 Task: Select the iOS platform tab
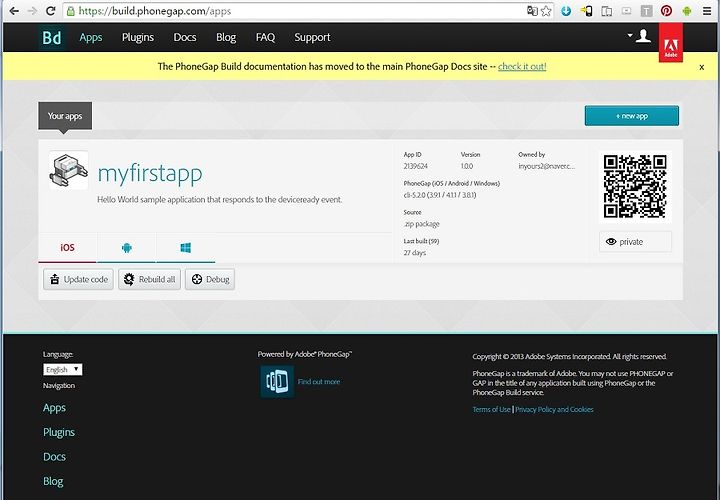coord(68,248)
